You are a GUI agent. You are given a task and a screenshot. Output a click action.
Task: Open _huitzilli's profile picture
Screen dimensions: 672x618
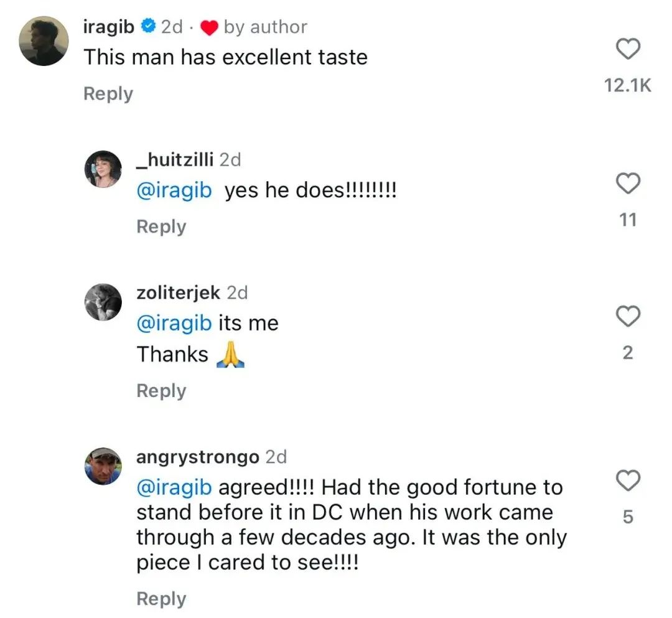(103, 169)
